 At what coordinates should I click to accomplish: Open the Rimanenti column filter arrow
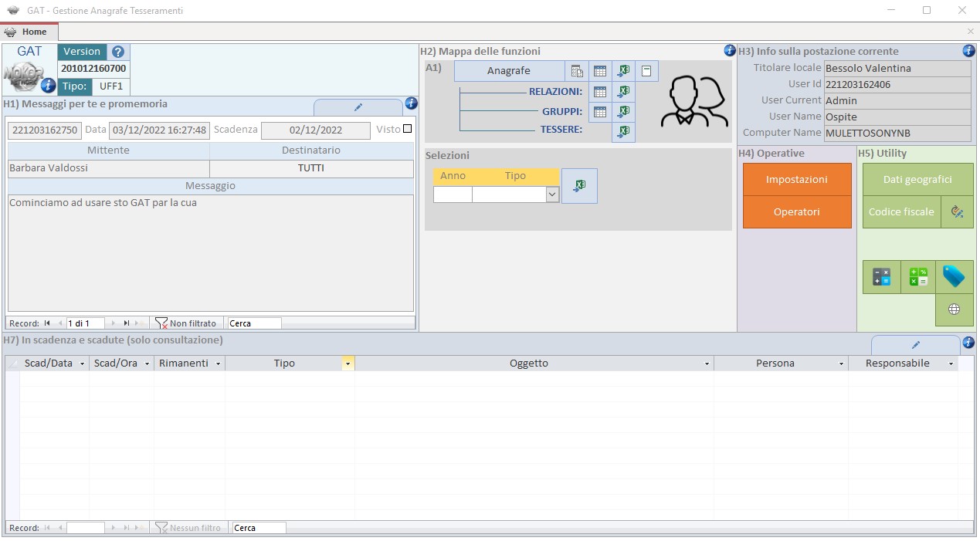point(218,363)
